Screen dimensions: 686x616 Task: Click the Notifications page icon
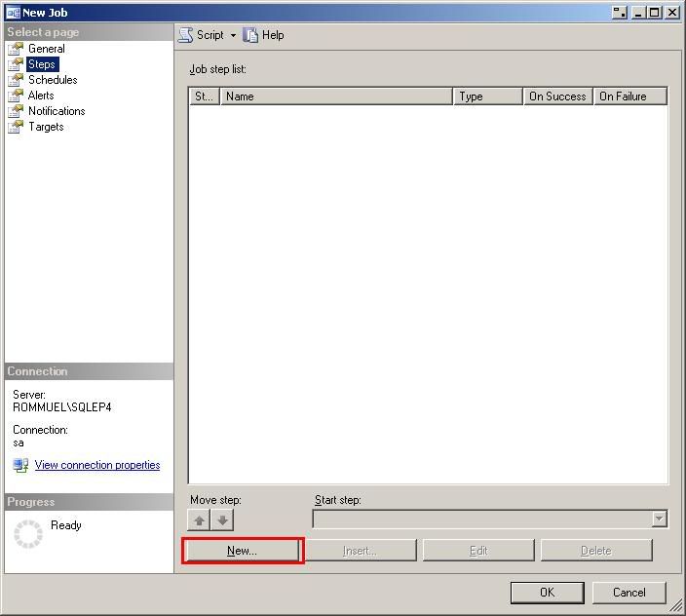pyautogui.click(x=16, y=111)
